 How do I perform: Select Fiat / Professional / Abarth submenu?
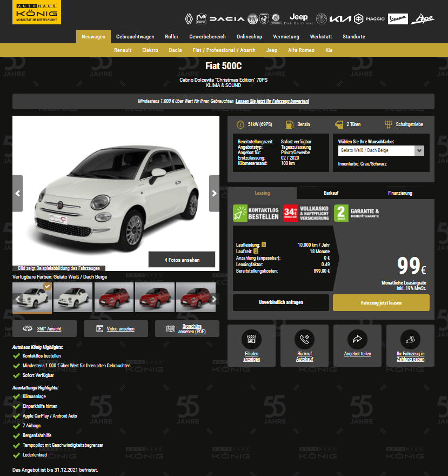coord(224,50)
